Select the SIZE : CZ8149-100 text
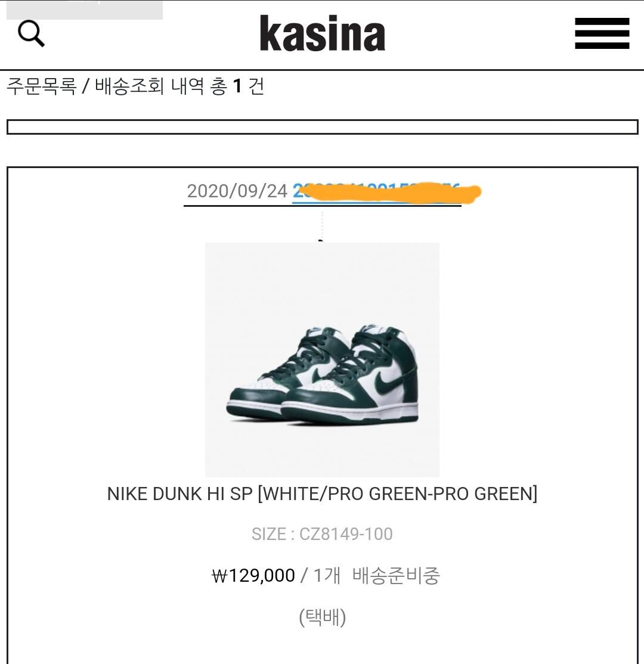 click(322, 534)
